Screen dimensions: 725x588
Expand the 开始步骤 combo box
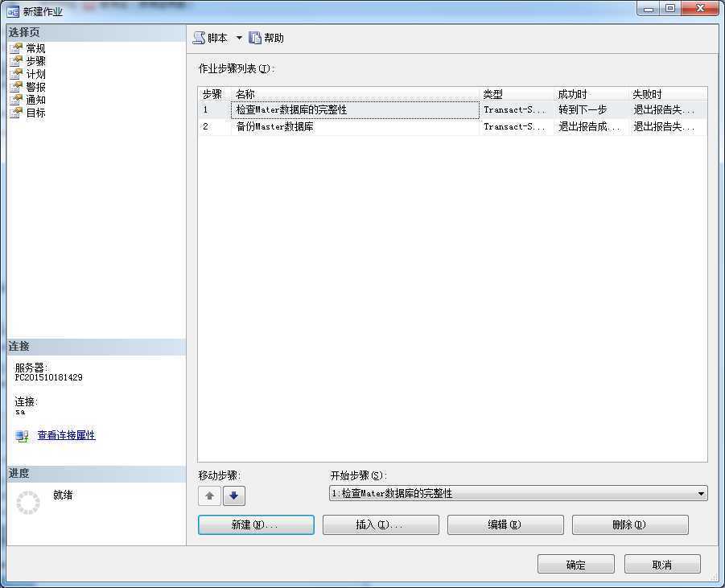[x=701, y=494]
